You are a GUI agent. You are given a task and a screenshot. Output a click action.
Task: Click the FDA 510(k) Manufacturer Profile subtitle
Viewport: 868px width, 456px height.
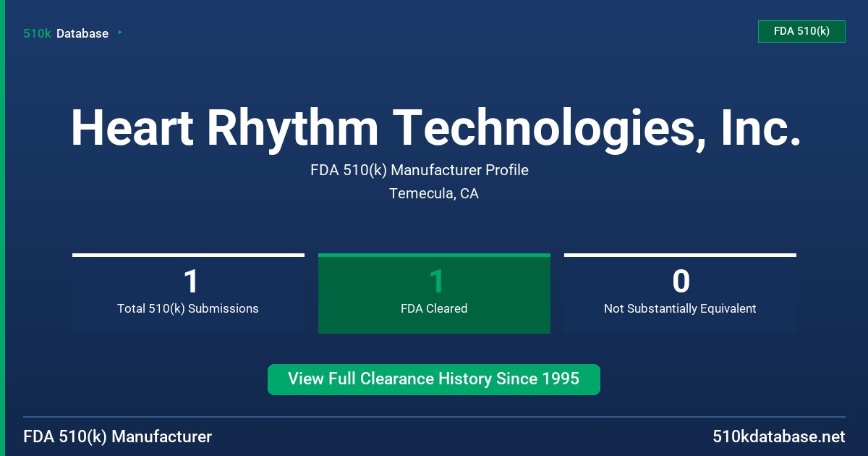pyautogui.click(x=420, y=170)
